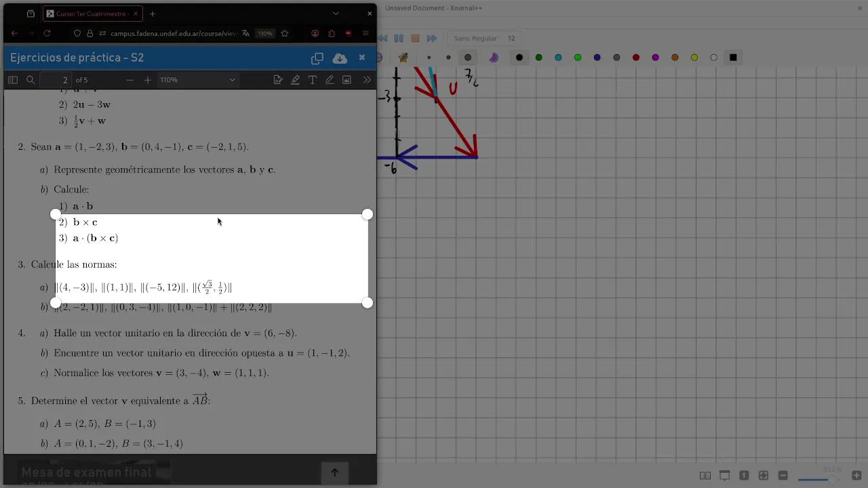Select the thick pen thickness dot
This screenshot has width=868, height=488.
[x=468, y=58]
